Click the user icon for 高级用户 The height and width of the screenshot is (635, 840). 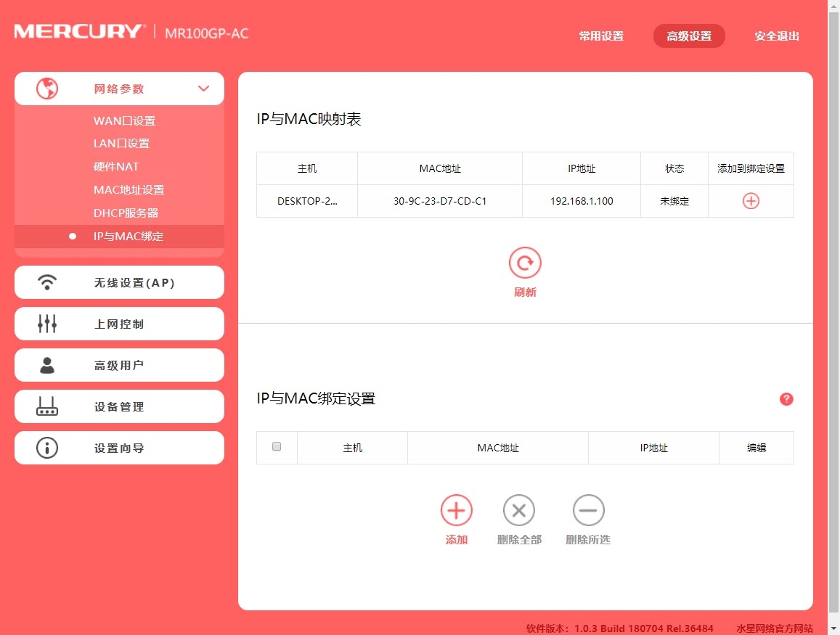tap(47, 365)
